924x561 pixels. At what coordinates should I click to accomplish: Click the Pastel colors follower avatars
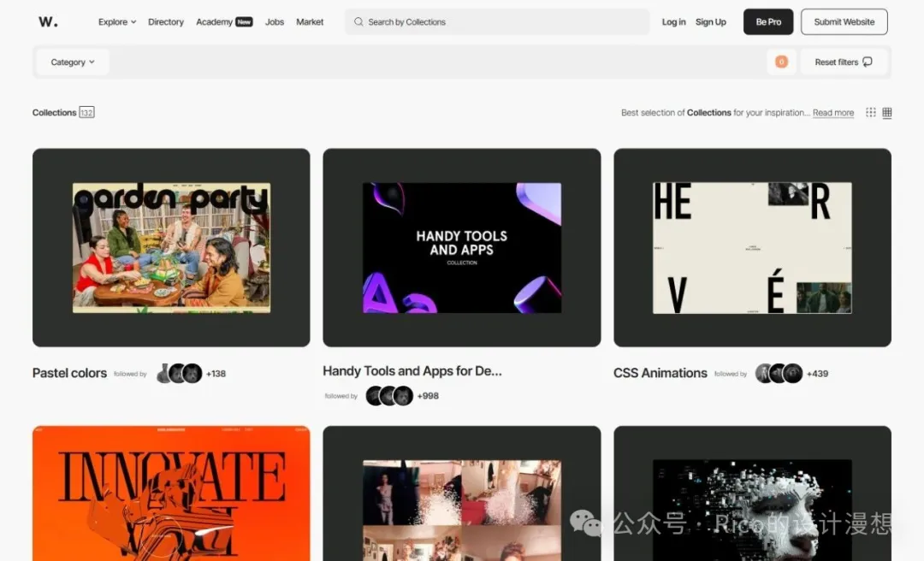[180, 374]
